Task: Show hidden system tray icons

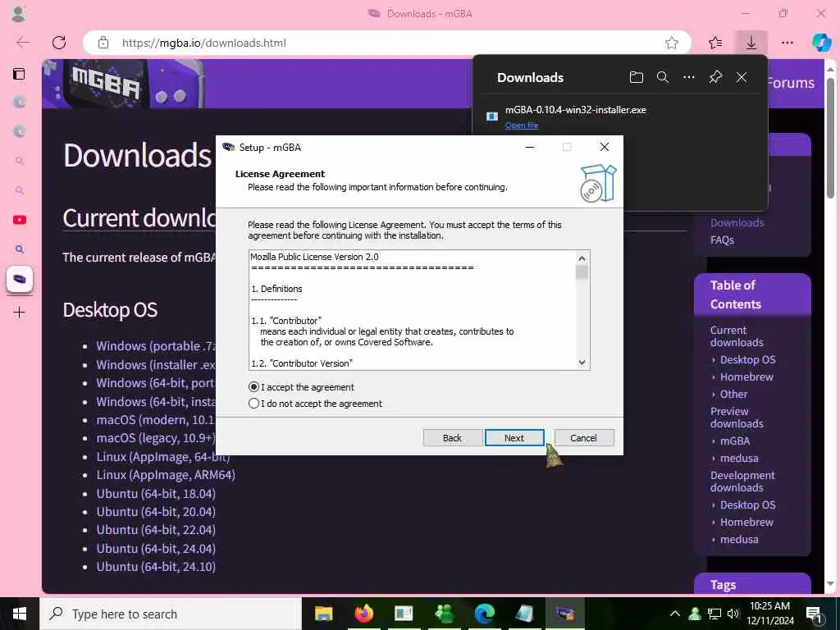Action: coord(675,614)
